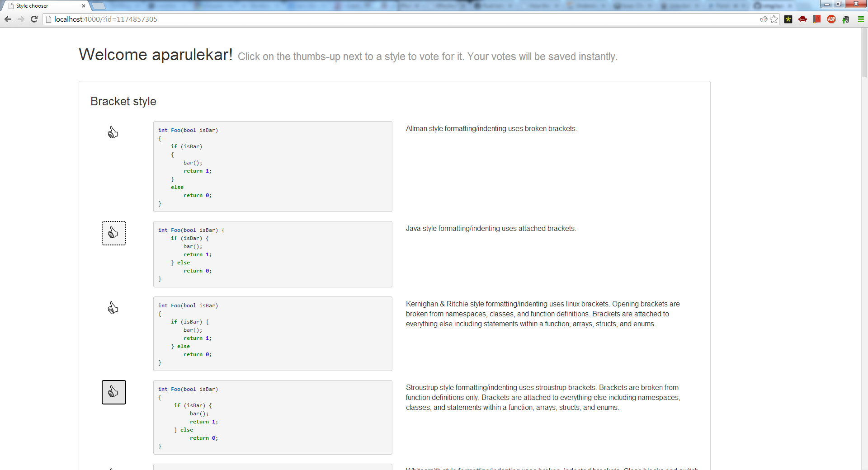Click the Kernighan & Ritchie code sample
Image resolution: width=868 pixels, height=470 pixels.
point(273,334)
